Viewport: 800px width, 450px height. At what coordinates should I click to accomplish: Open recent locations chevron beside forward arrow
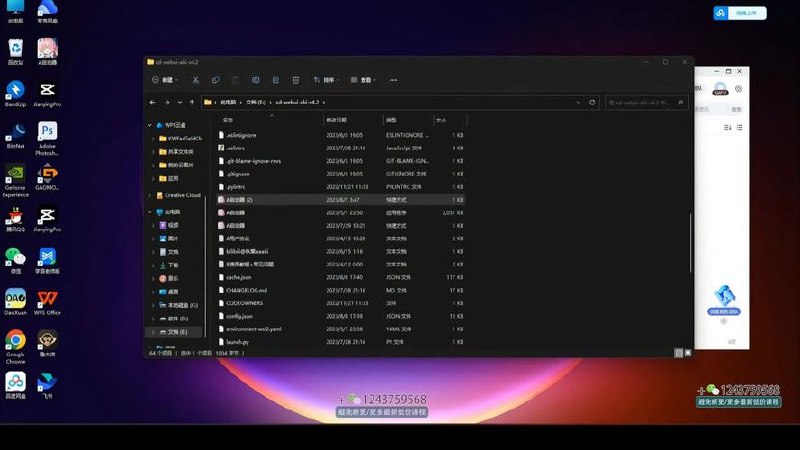coord(180,103)
